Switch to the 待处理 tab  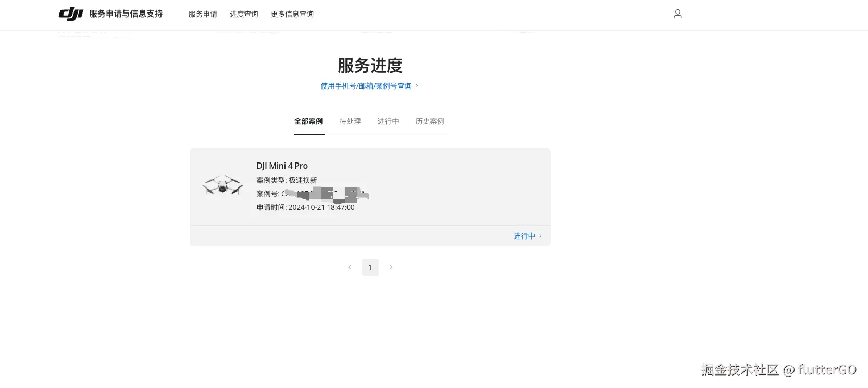350,121
